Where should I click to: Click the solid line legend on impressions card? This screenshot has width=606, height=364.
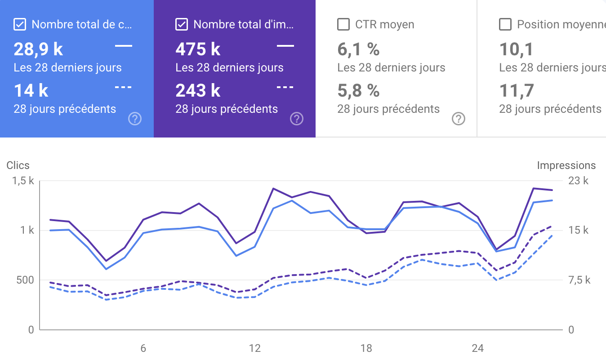285,46
